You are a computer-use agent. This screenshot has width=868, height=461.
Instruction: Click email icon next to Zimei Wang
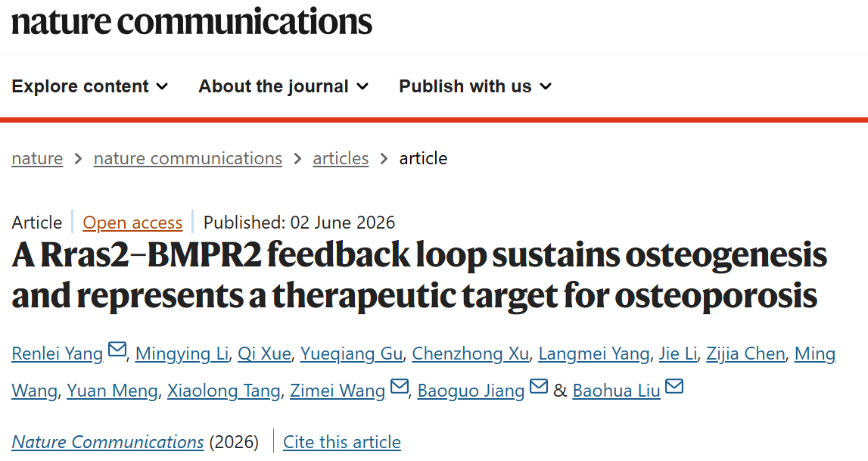(x=400, y=386)
